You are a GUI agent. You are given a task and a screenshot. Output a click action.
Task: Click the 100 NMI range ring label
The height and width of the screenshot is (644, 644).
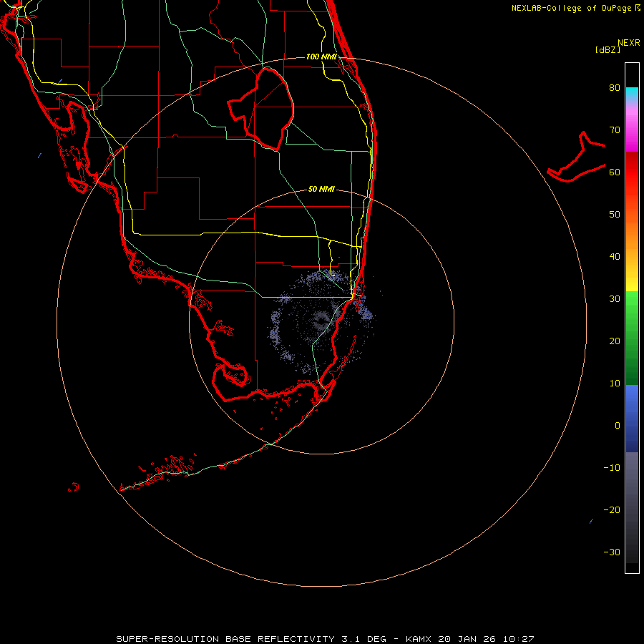(321, 57)
